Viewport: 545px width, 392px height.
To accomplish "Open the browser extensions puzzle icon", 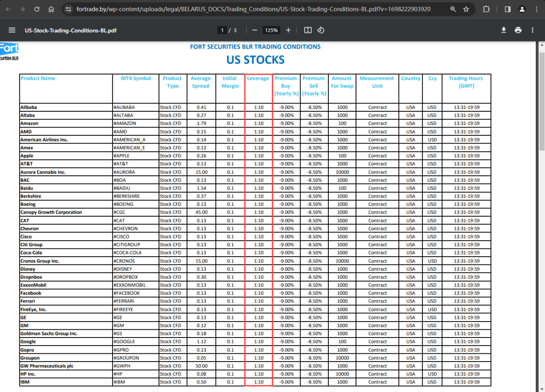I will coord(486,9).
